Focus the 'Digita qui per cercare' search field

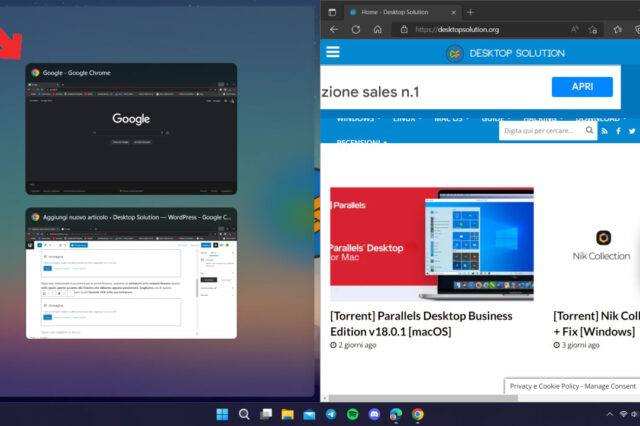click(541, 131)
